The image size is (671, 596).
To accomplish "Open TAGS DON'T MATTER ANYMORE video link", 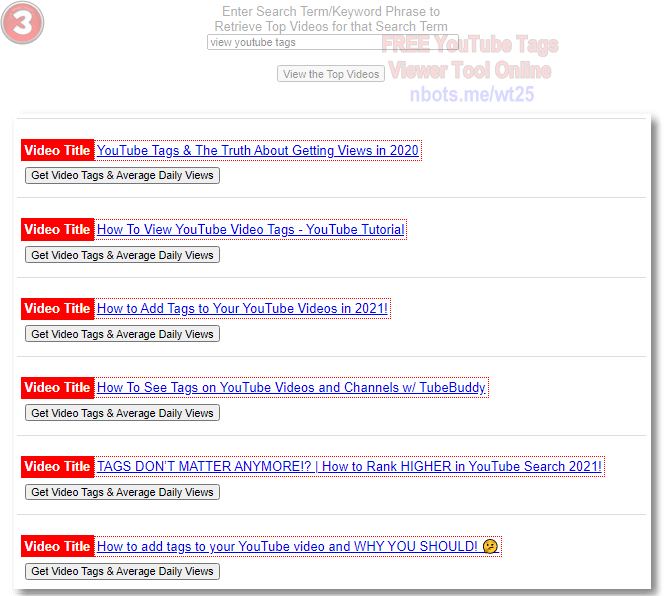I will click(x=349, y=467).
